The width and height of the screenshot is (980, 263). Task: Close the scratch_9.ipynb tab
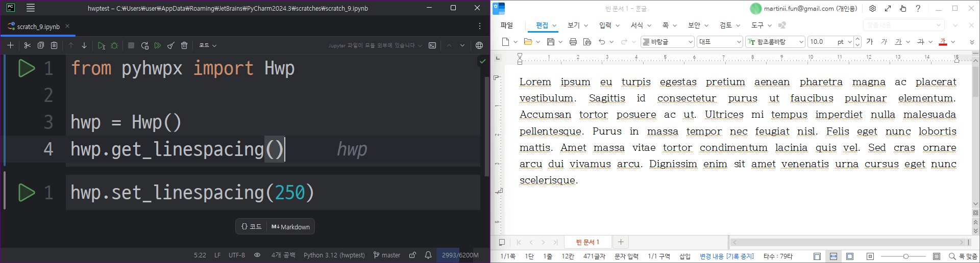coord(67,26)
